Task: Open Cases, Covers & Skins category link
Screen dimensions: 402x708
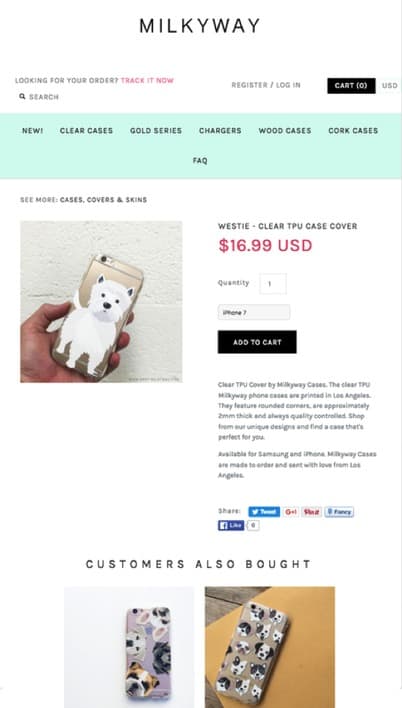Action: point(103,200)
